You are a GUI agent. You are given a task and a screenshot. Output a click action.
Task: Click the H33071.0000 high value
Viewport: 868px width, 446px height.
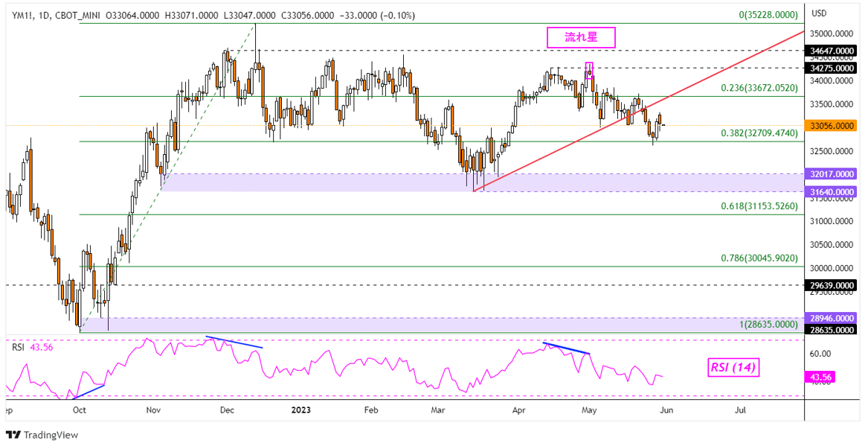point(192,16)
